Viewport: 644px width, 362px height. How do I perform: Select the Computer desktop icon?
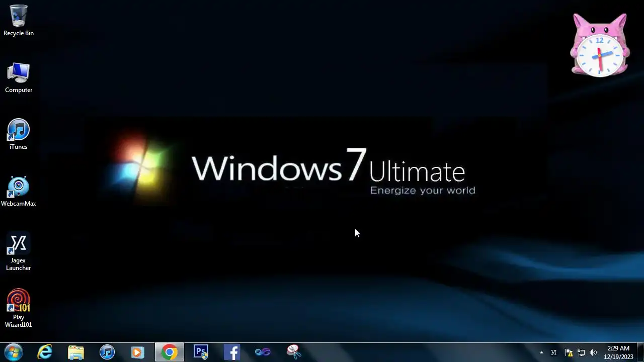pos(19,78)
